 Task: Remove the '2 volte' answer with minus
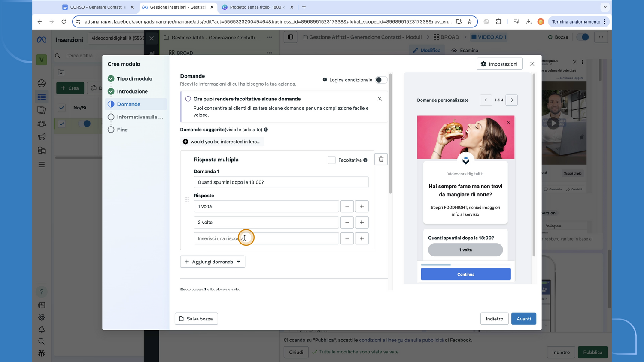(347, 223)
